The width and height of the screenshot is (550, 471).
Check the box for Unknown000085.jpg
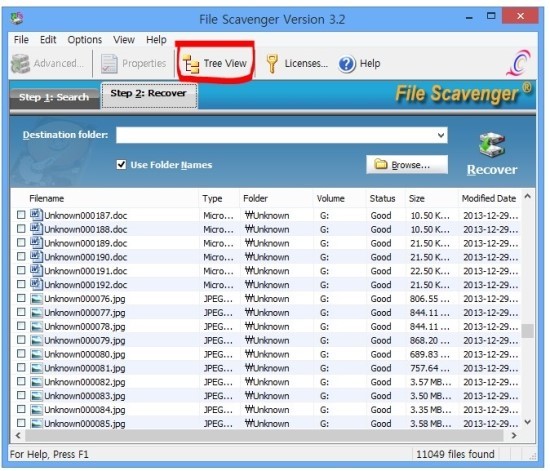pyautogui.click(x=21, y=423)
